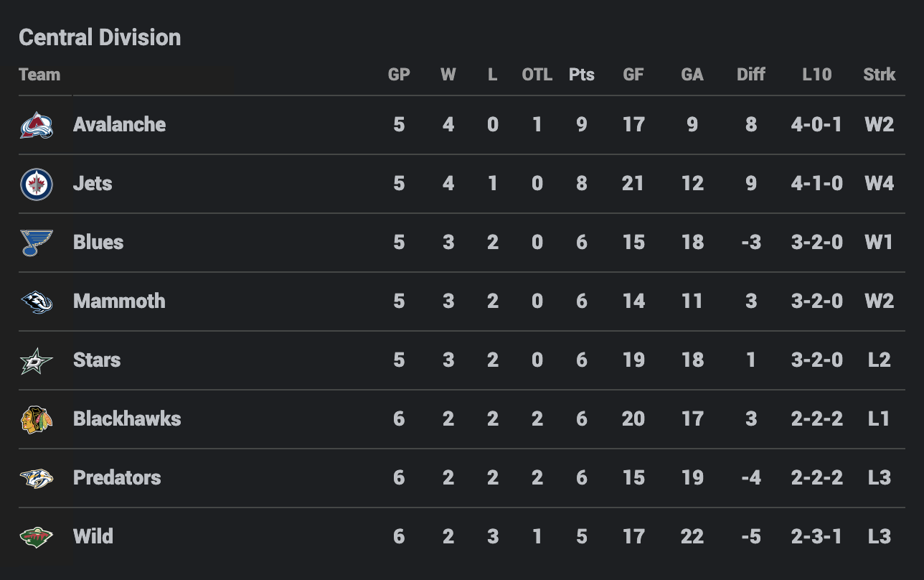Select the Blackhawks team name
This screenshot has width=924, height=580.
point(127,419)
